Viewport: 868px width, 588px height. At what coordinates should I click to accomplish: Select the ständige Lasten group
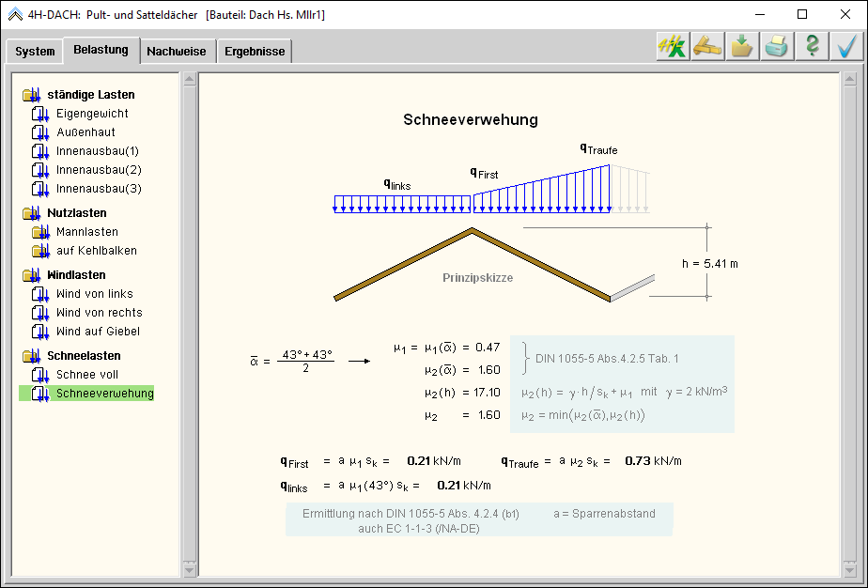pos(90,95)
